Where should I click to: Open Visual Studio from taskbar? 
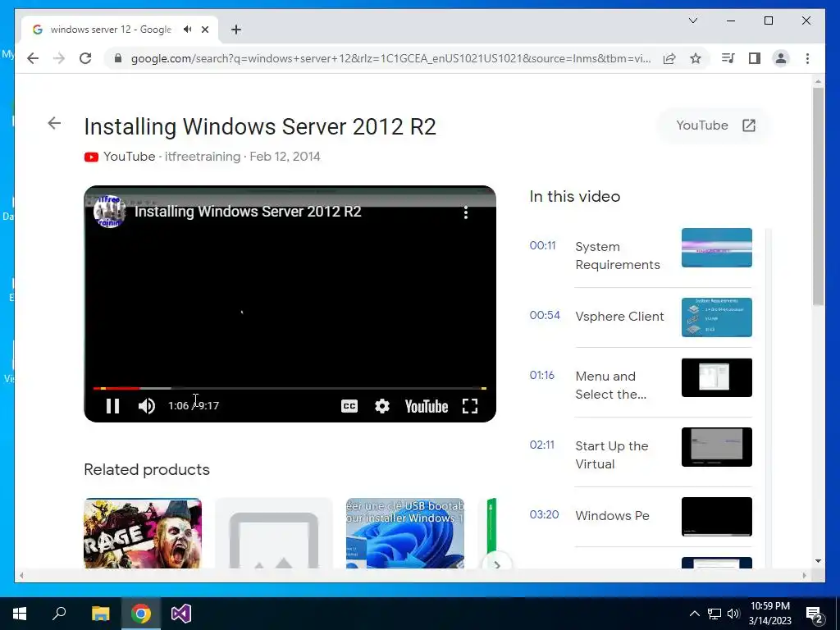[181, 614]
